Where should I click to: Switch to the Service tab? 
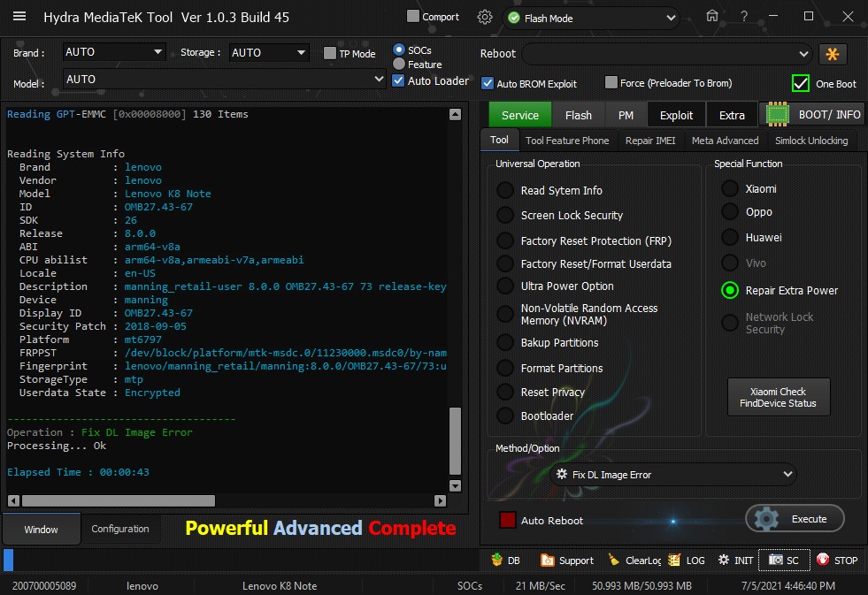click(519, 115)
